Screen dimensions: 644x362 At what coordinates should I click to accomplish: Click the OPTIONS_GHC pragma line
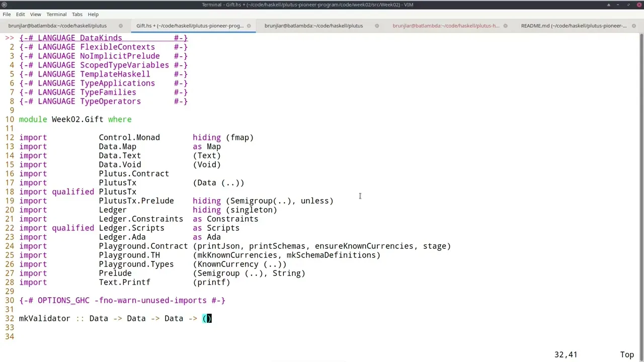(x=121, y=300)
